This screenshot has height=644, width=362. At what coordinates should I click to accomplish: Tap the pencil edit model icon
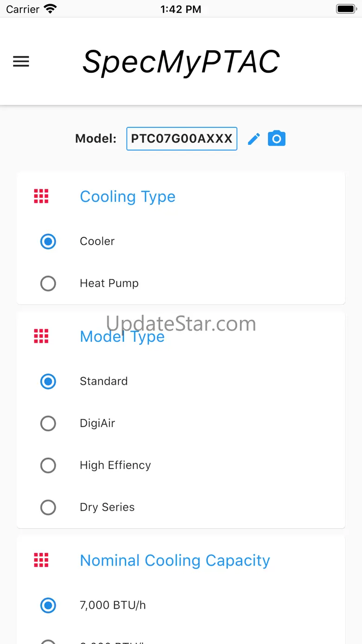(254, 139)
